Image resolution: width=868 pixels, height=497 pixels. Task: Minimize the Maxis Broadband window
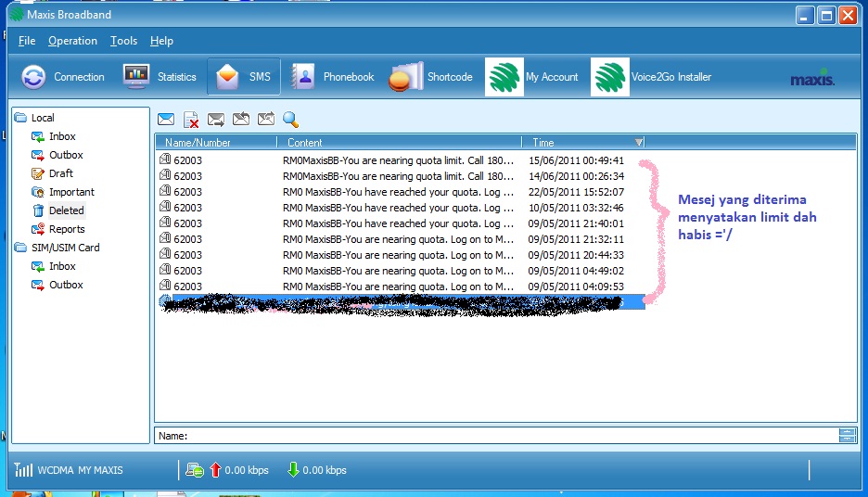(x=805, y=16)
